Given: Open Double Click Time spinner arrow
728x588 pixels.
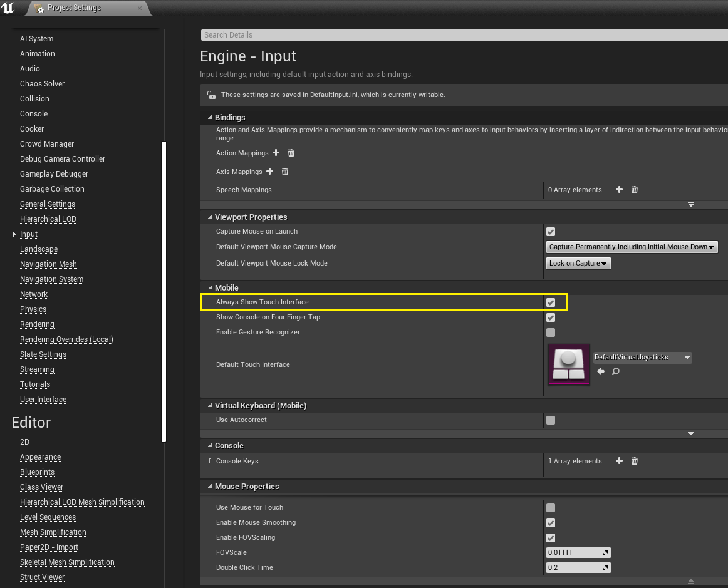Looking at the screenshot, I should coord(605,567).
